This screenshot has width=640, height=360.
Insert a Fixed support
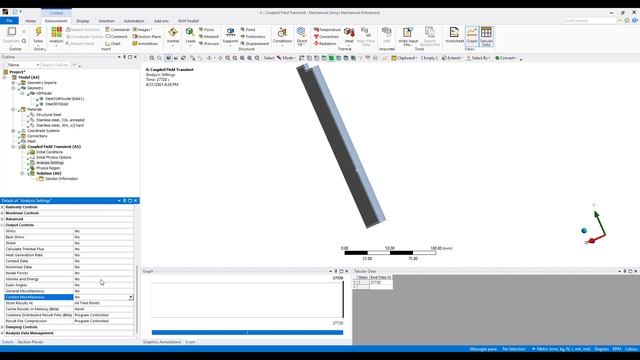248,29
